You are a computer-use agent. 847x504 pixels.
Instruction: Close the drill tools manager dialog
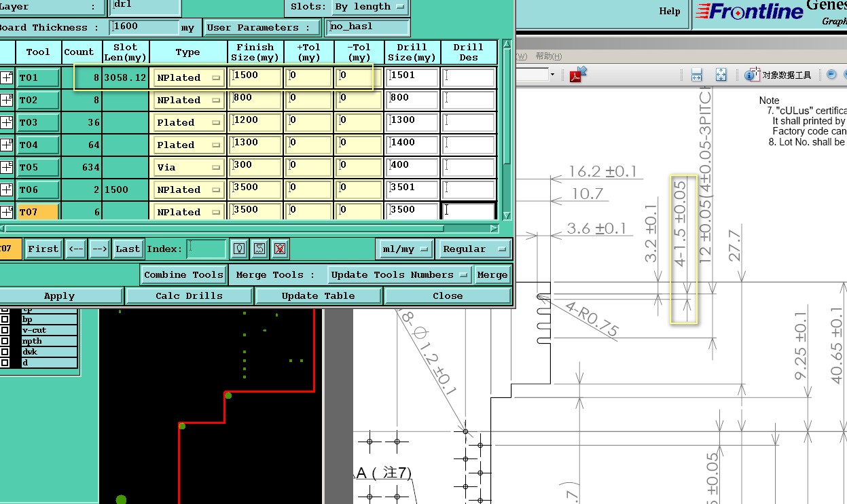point(448,295)
